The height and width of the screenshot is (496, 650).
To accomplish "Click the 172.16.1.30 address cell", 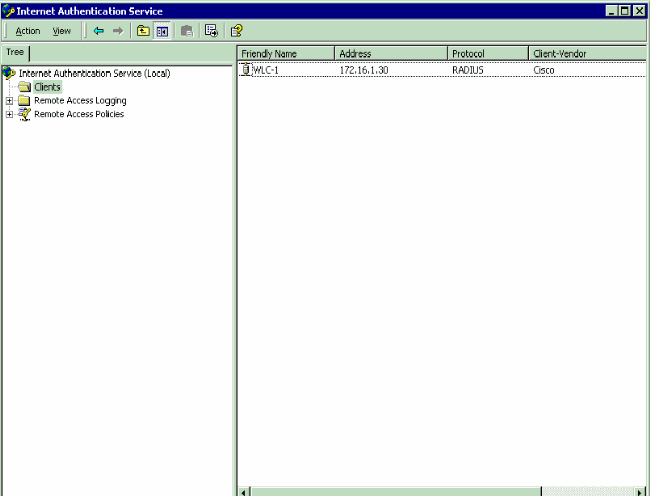I will pyautogui.click(x=364, y=70).
